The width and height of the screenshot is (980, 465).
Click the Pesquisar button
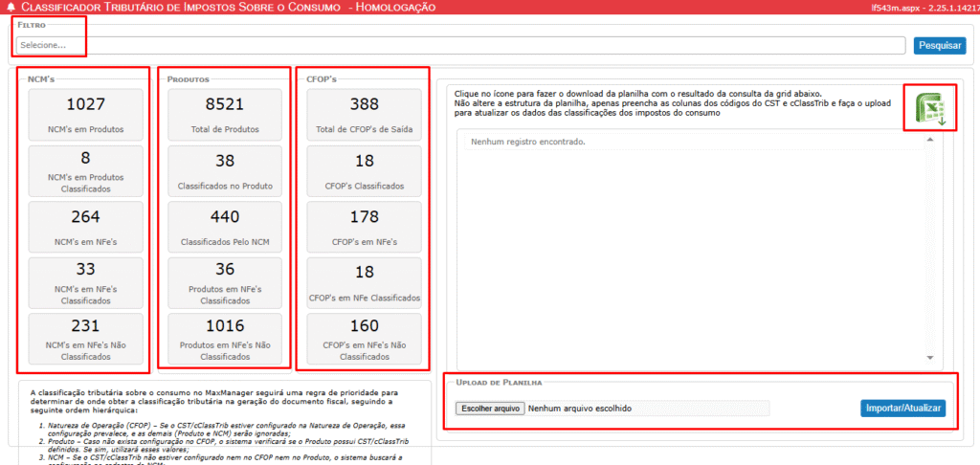click(x=939, y=45)
